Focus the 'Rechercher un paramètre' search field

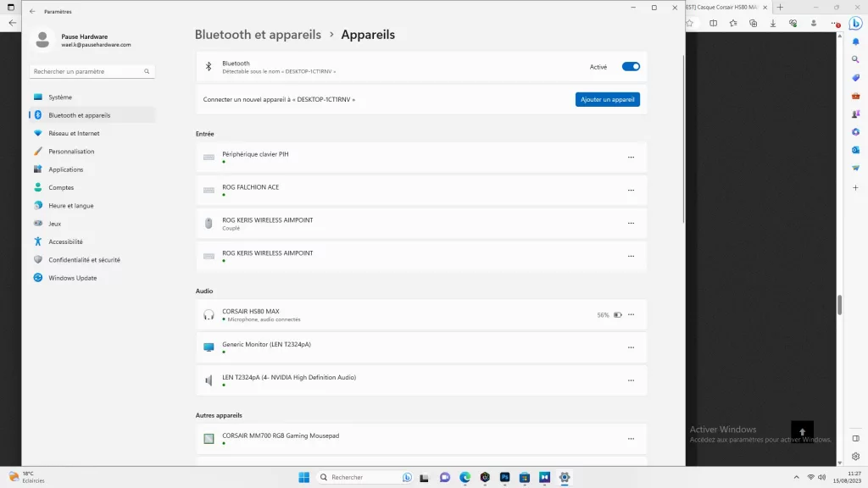point(92,71)
